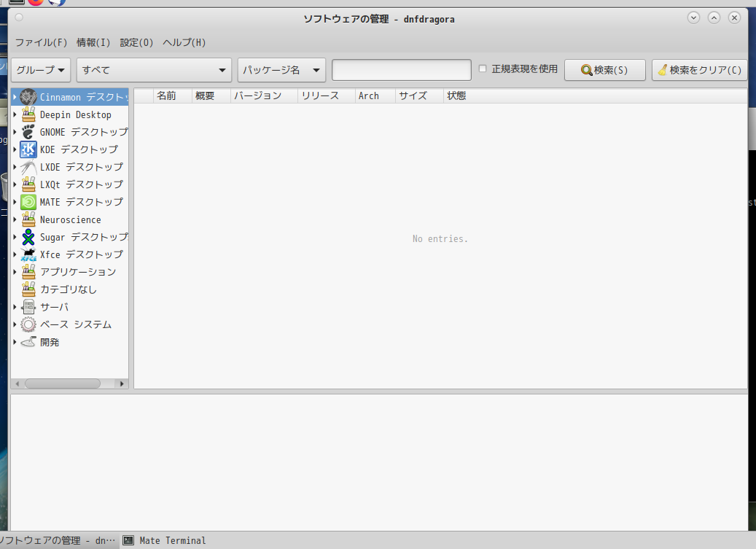
Task: Click the Neuroscience group icon
Action: [x=28, y=219]
